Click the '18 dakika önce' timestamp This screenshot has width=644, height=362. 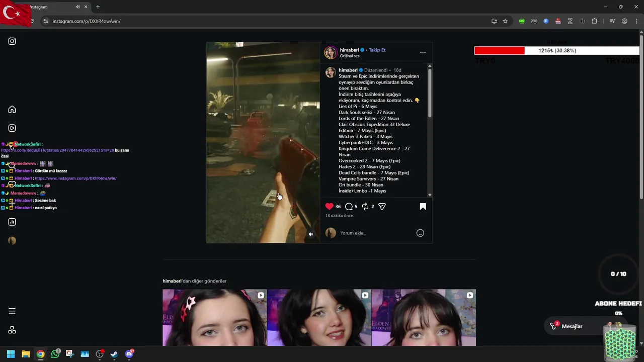click(x=339, y=216)
